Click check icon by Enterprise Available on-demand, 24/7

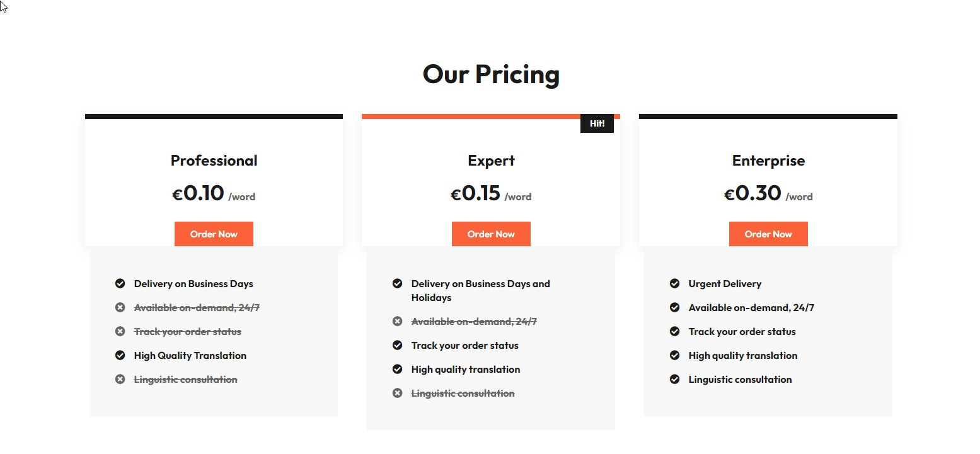click(x=675, y=307)
